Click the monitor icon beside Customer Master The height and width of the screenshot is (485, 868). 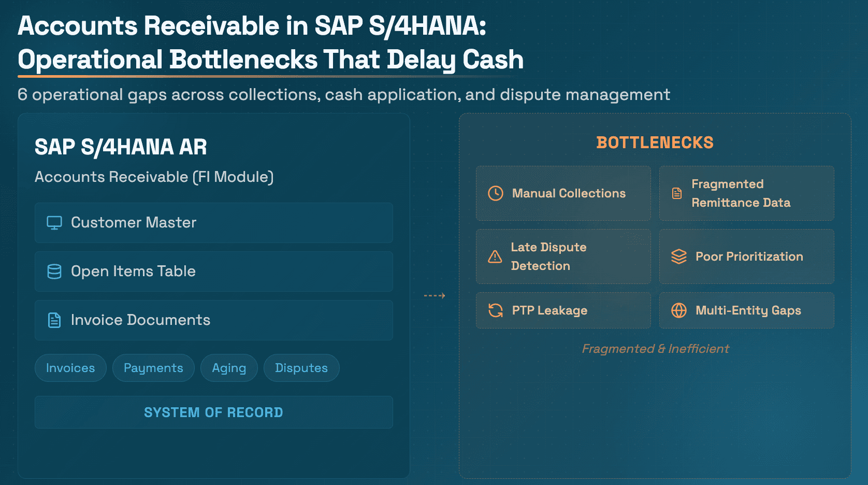54,223
